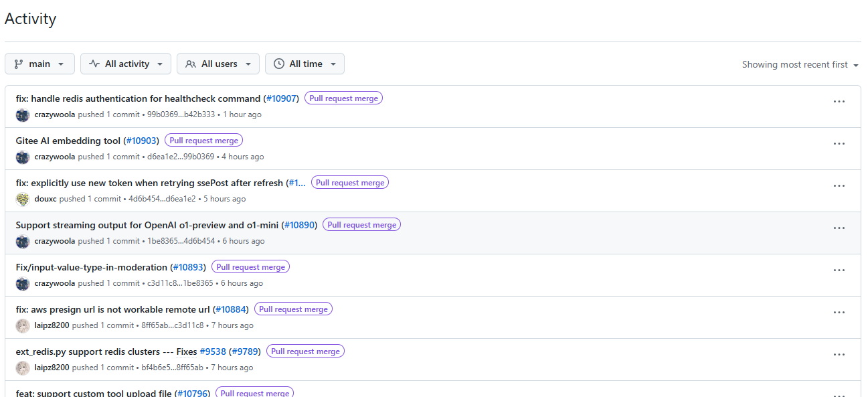Click Pull request merge badge on #10907 row
868x397 pixels.
343,98
